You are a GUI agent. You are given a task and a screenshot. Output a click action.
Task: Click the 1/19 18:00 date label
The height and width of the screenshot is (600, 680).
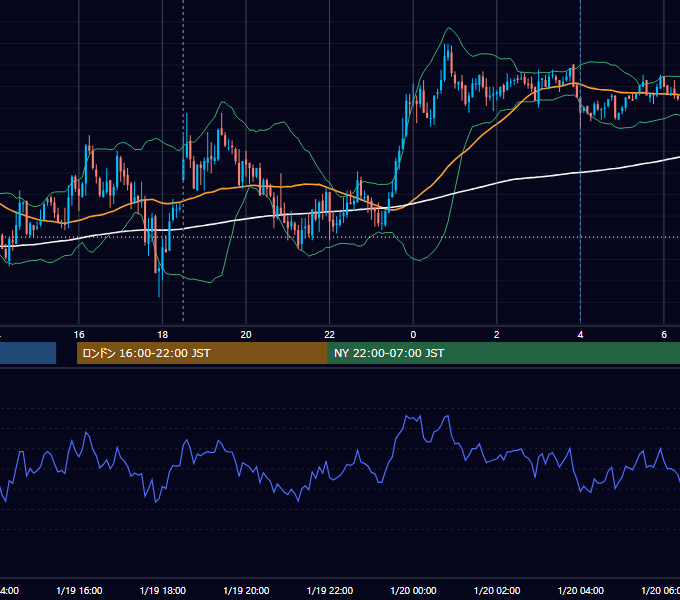[163, 590]
